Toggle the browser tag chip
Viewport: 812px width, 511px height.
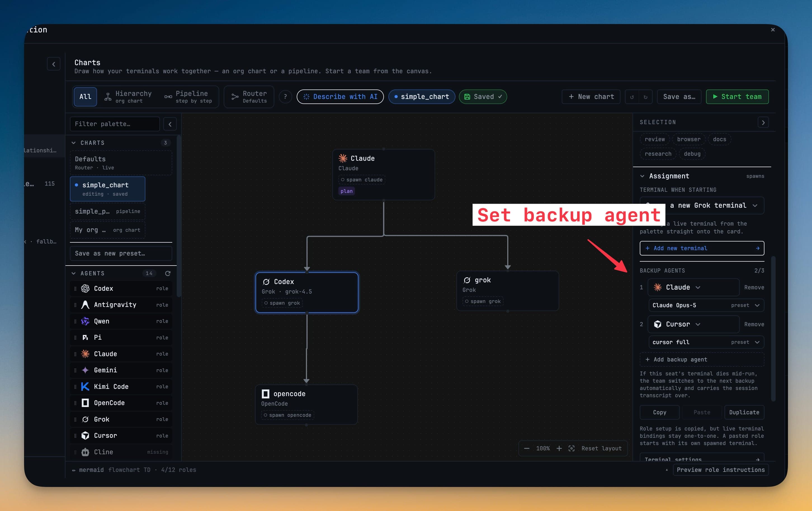click(x=689, y=139)
